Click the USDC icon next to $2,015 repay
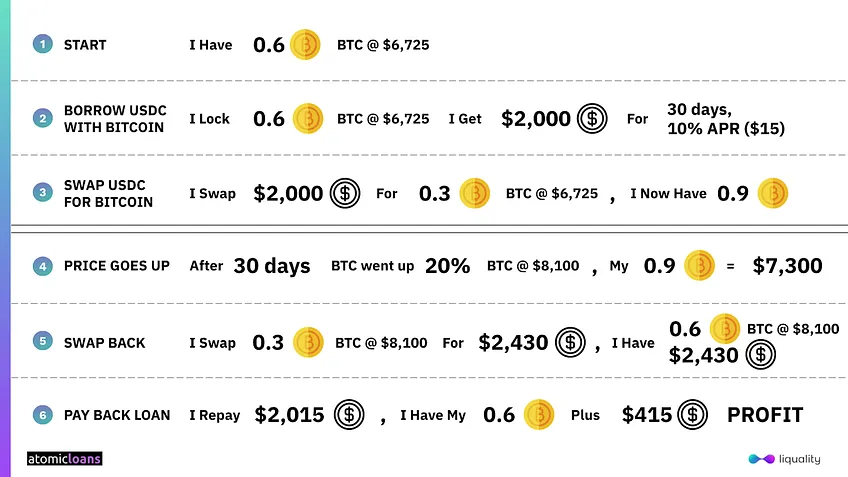This screenshot has height=477, width=848. coord(349,415)
